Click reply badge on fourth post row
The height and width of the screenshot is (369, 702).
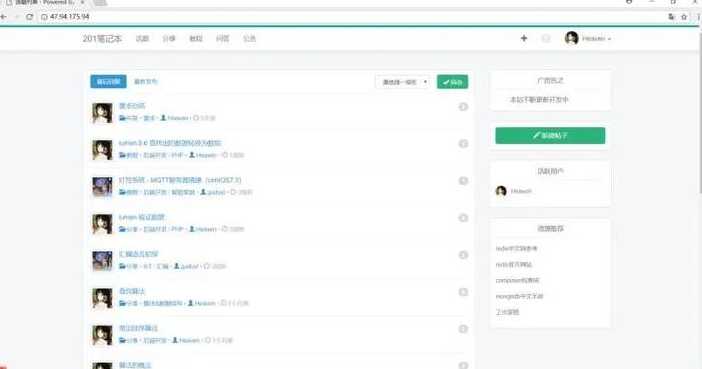[463, 218]
